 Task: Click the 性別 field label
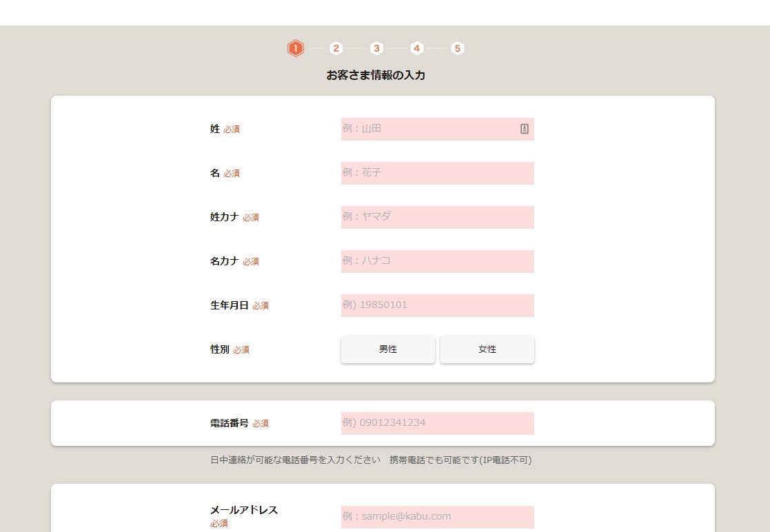pos(219,349)
